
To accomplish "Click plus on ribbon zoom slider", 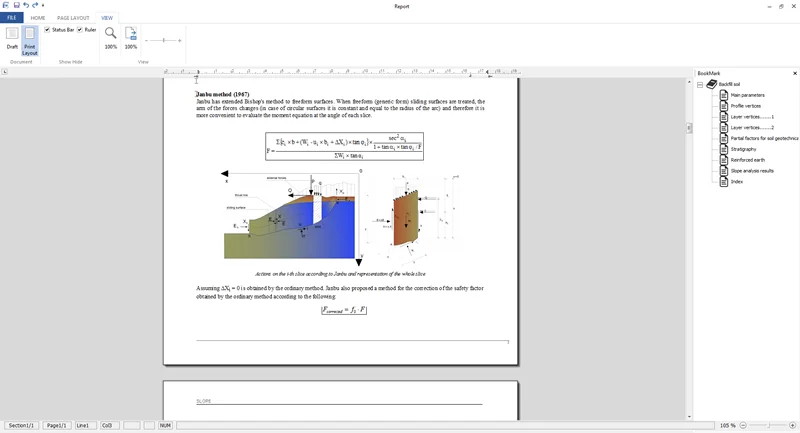I will coord(180,40).
